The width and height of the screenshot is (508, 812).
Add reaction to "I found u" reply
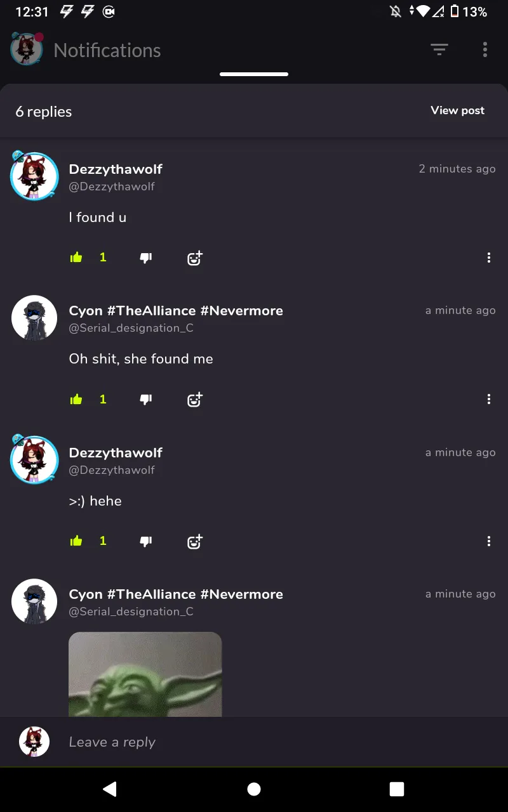[x=194, y=258]
